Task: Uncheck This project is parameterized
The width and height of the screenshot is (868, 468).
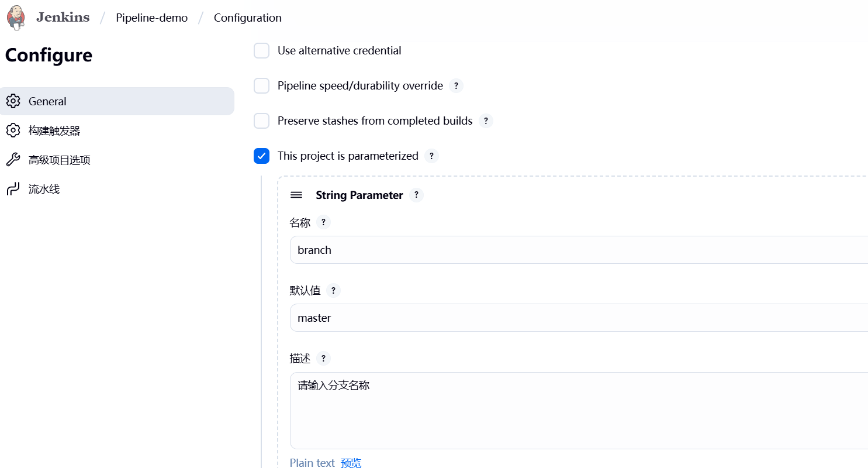Action: coord(261,156)
